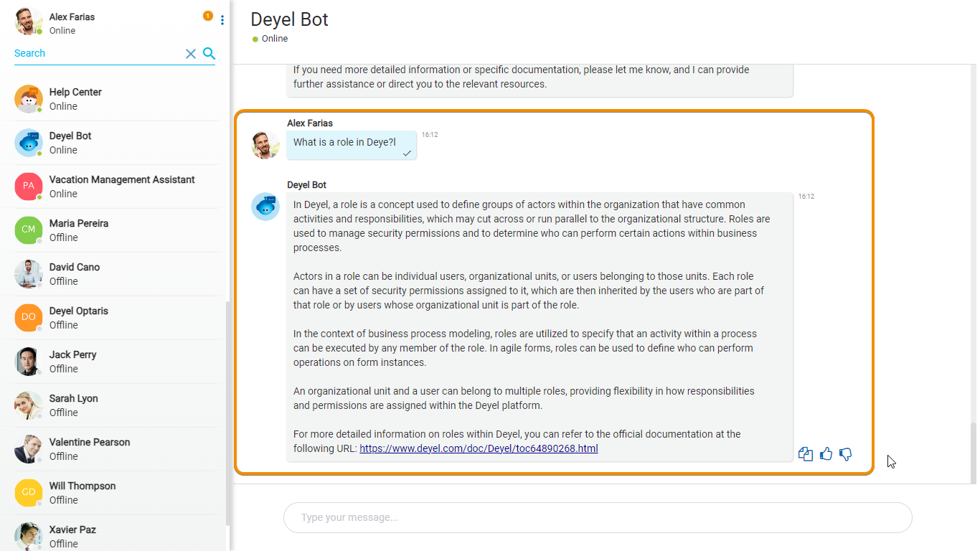The image size is (980, 551).
Task: Open the three-dot options menu
Action: (222, 20)
